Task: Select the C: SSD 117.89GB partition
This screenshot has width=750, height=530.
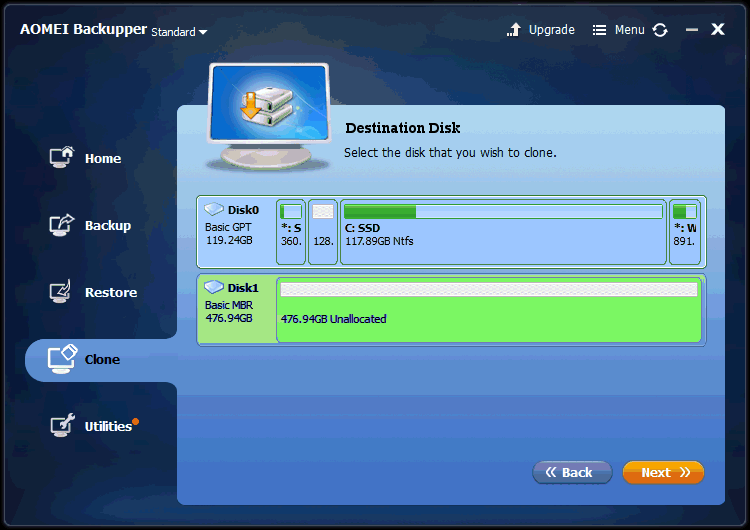Action: pyautogui.click(x=503, y=232)
